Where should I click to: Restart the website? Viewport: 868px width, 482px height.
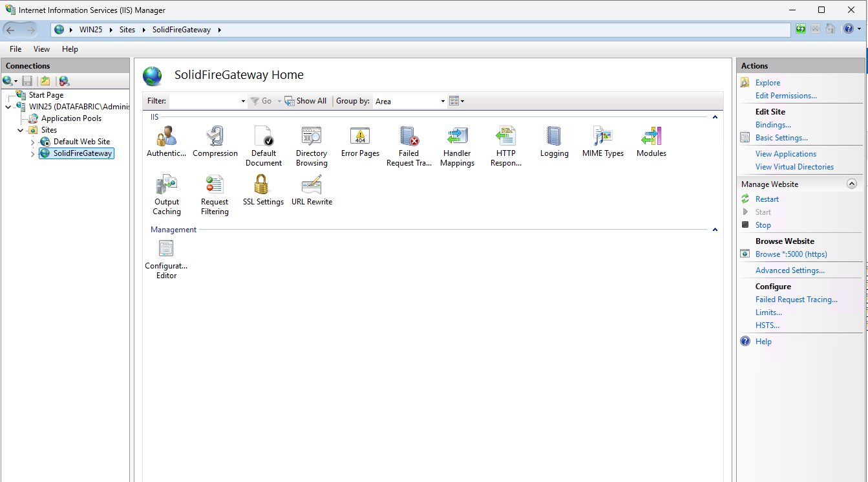point(767,199)
